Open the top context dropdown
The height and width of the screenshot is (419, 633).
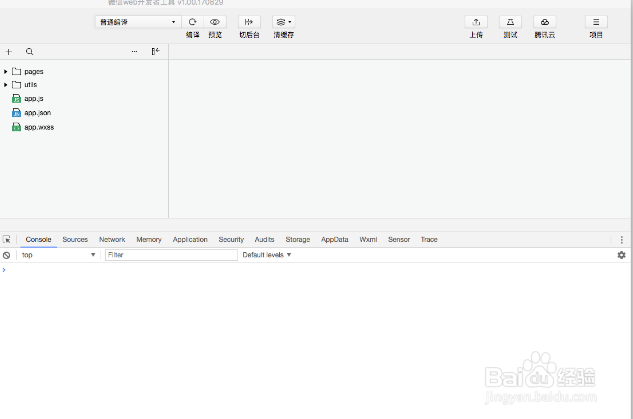58,255
